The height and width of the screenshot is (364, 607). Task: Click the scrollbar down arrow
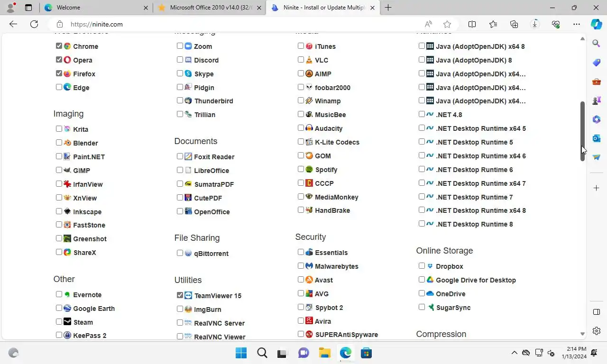click(583, 334)
